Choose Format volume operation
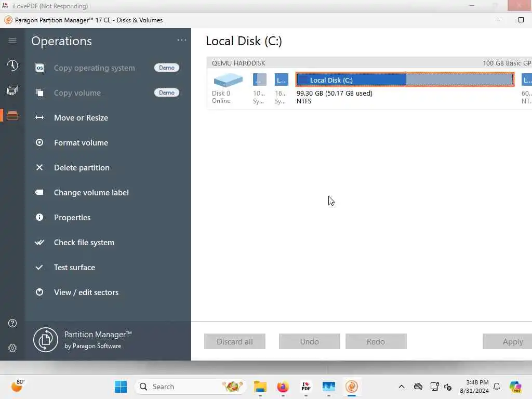Screen dimensions: 532x399 [x=81, y=142]
